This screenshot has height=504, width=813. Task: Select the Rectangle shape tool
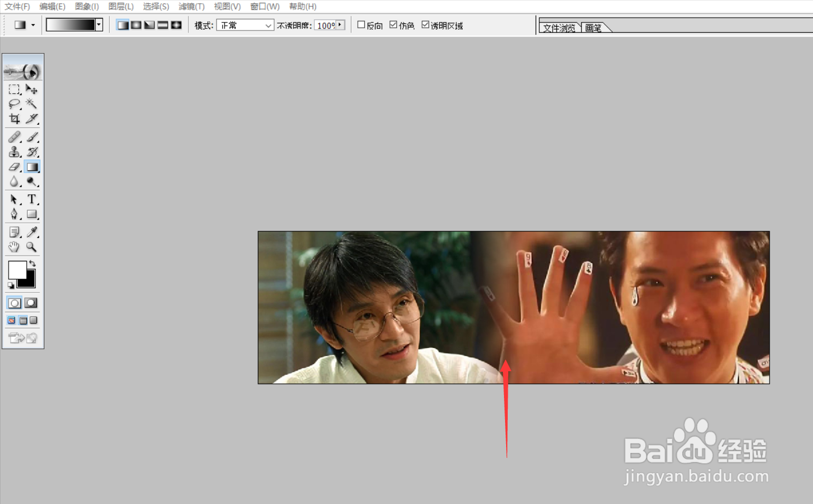(32, 214)
